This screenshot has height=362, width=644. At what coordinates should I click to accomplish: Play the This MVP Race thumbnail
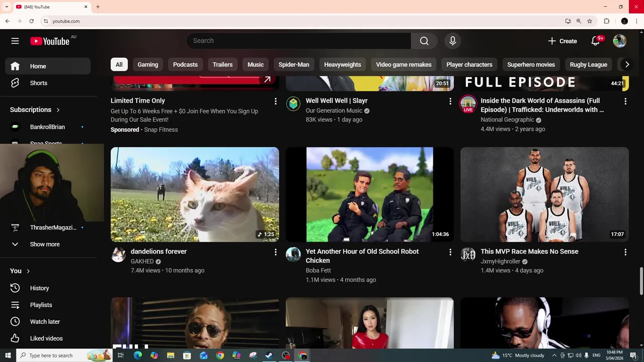[x=544, y=195]
